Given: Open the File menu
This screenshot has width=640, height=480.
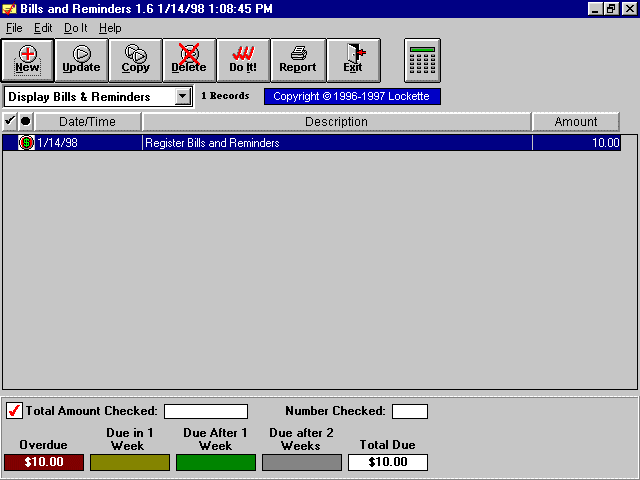Looking at the screenshot, I should [x=14, y=28].
